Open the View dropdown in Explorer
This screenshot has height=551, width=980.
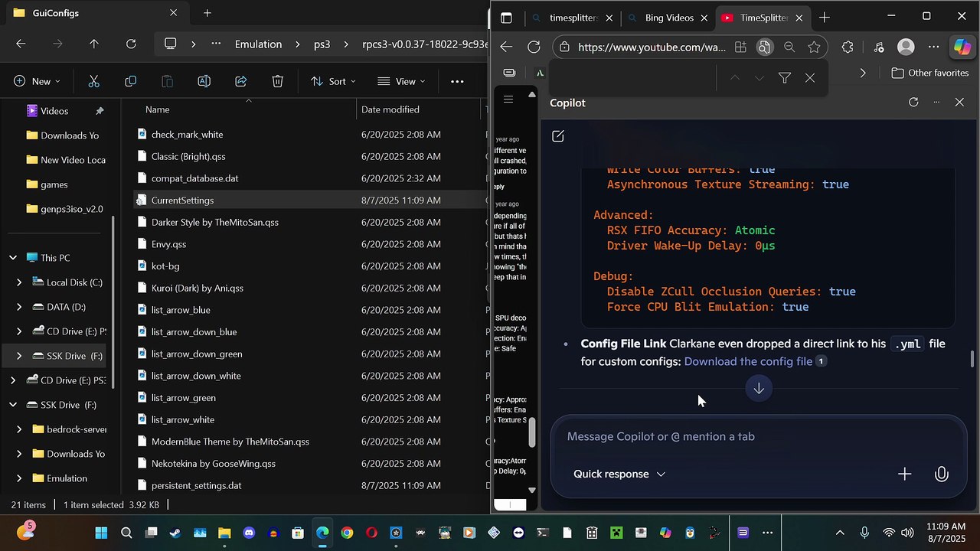[x=401, y=81]
